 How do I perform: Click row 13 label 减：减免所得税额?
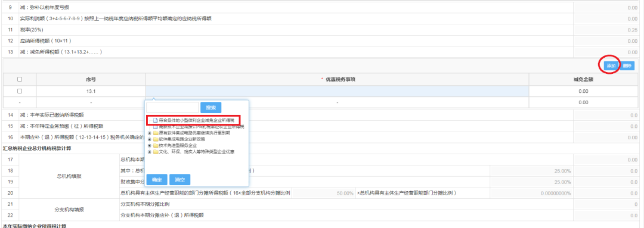click(61, 52)
